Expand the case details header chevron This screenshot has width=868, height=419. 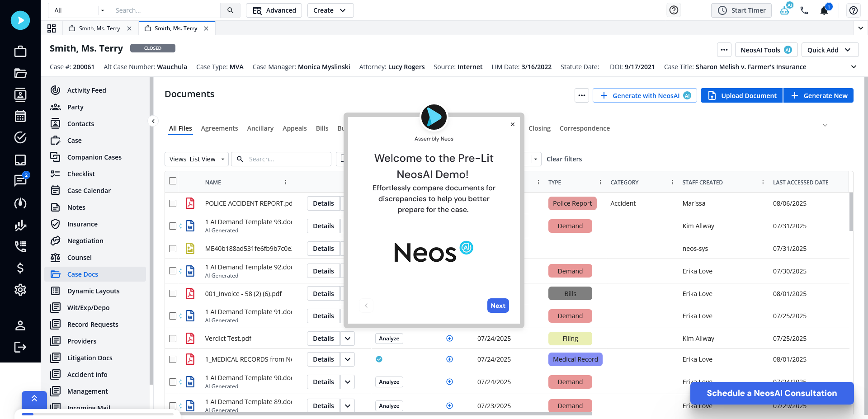point(854,67)
